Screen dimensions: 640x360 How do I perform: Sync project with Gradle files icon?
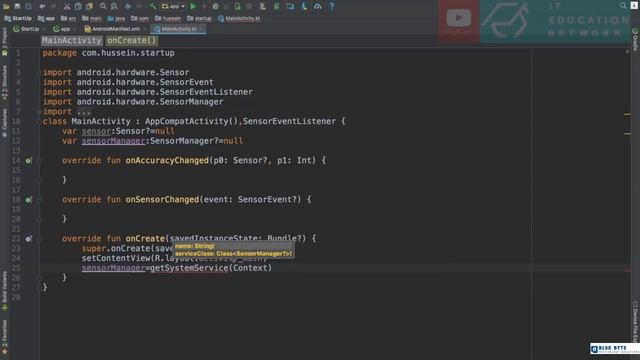(x=276, y=7)
